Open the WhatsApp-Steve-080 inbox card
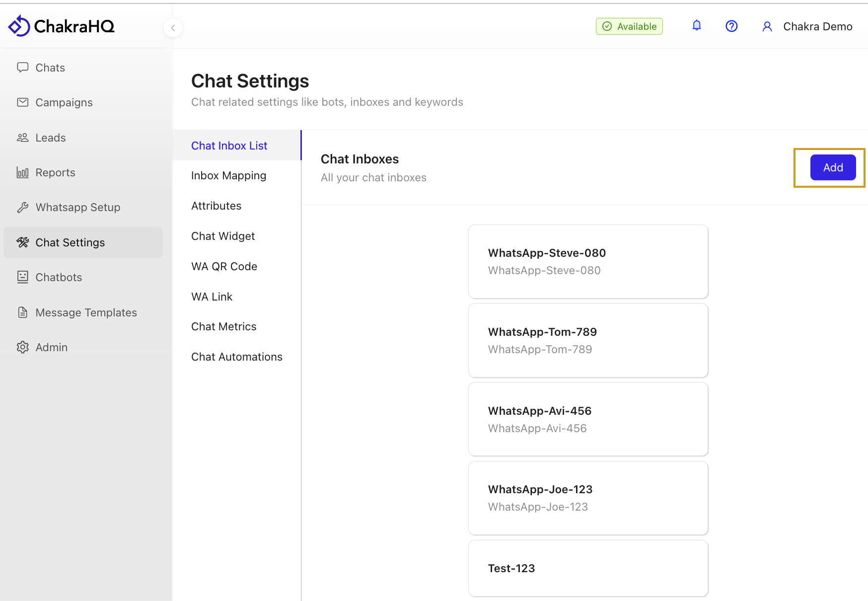The image size is (868, 601). pos(588,262)
